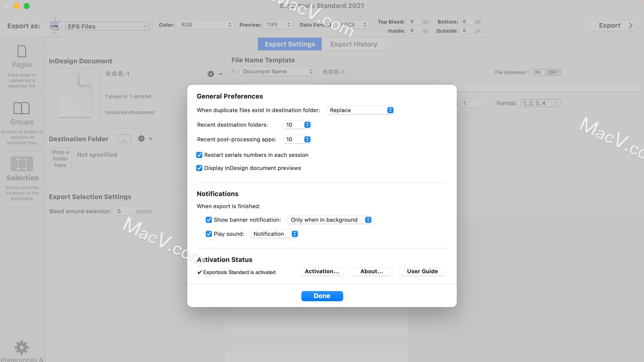Turn File Extension ON
Viewport: 644px width, 362px height.
[x=537, y=72]
